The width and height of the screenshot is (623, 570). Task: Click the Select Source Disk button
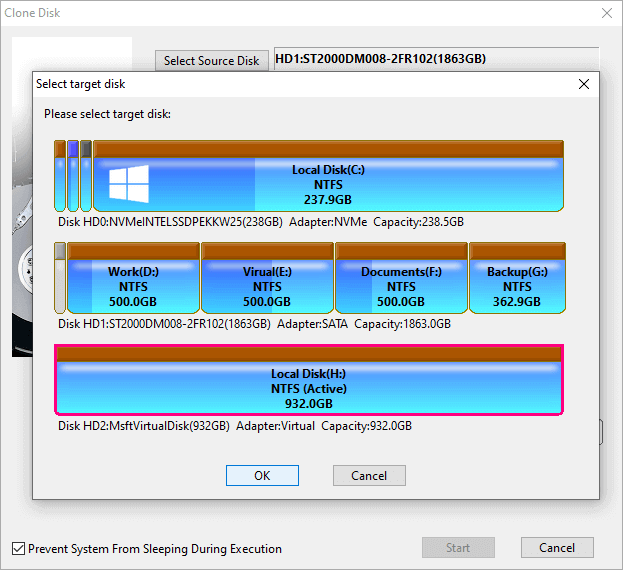click(x=211, y=61)
